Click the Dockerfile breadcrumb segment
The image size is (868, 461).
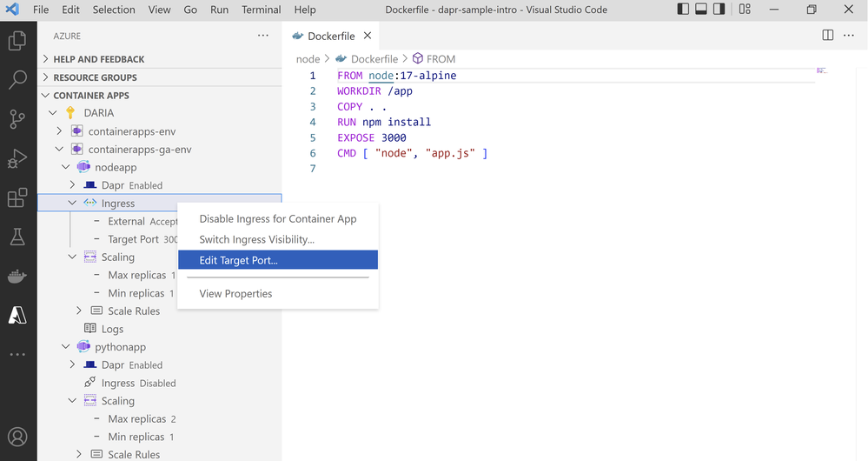click(374, 59)
